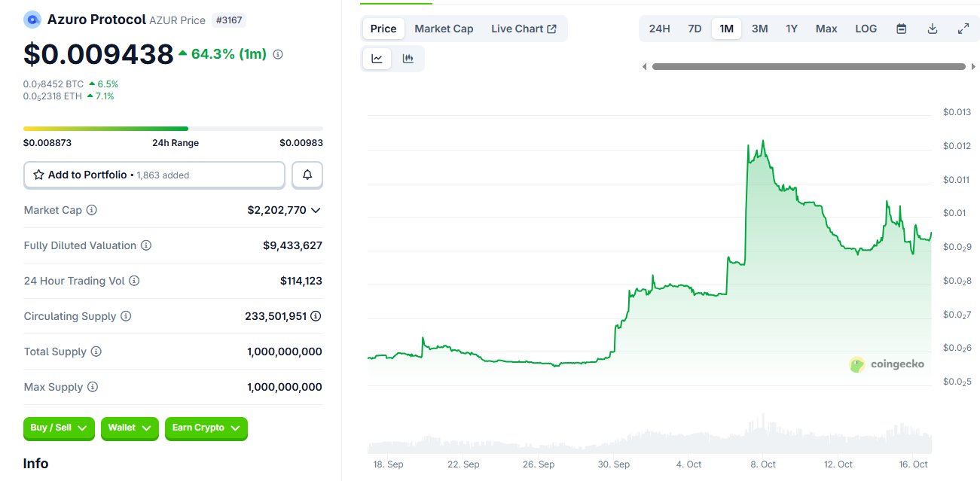Image resolution: width=980 pixels, height=481 pixels.
Task: Click info icon beside Market Cap
Action: (92, 210)
